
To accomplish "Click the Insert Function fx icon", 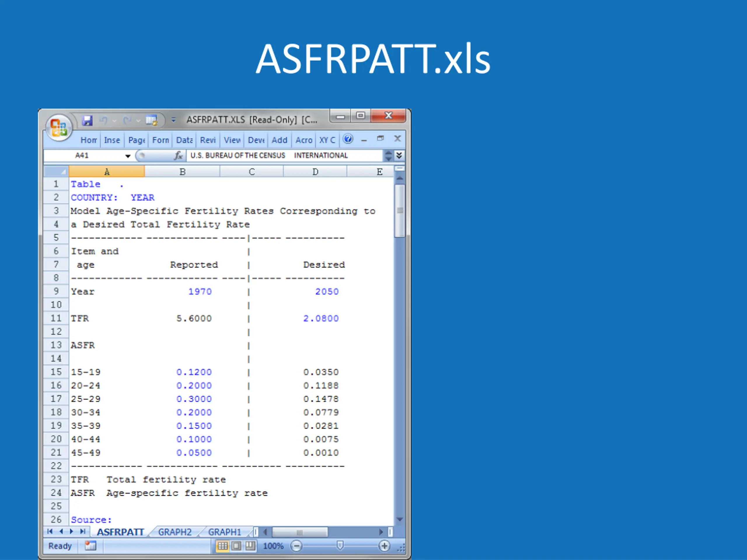I will click(178, 156).
